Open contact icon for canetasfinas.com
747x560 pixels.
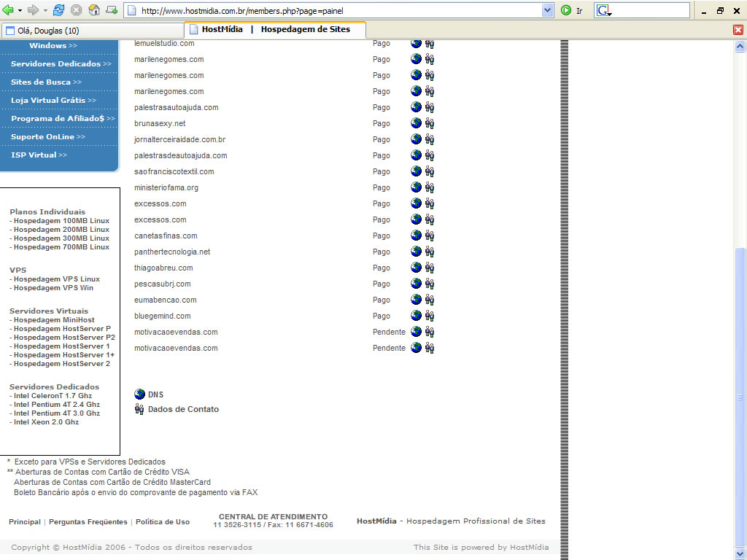pos(430,236)
